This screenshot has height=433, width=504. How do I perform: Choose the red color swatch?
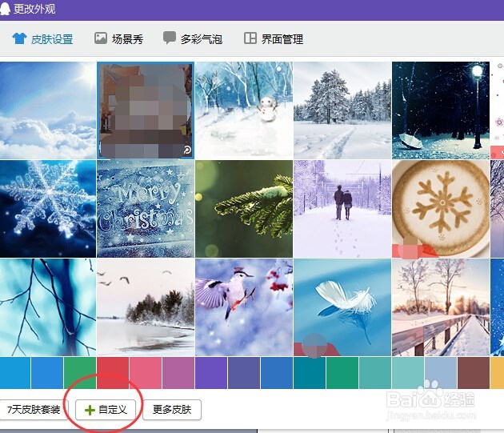pos(113,373)
